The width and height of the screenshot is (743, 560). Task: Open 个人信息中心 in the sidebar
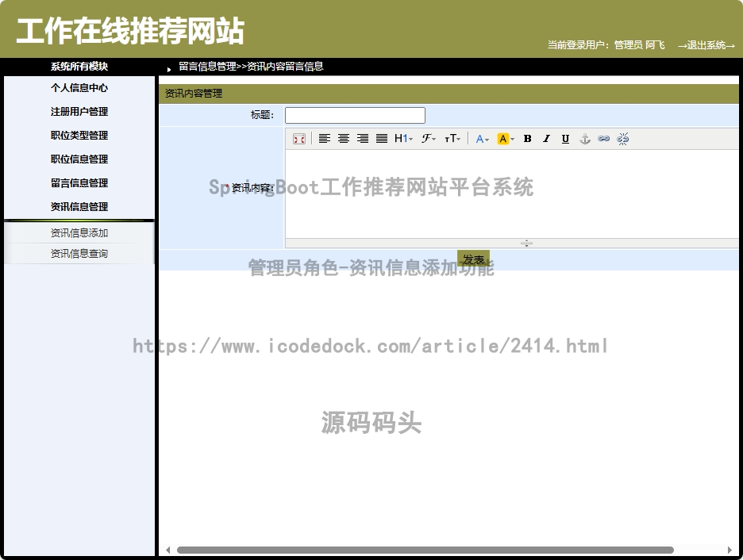79,87
